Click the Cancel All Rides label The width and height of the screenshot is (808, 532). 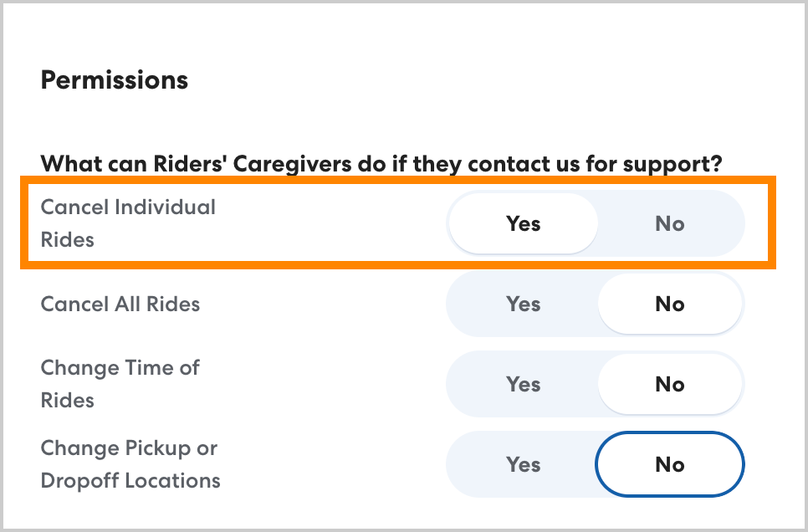[120, 304]
